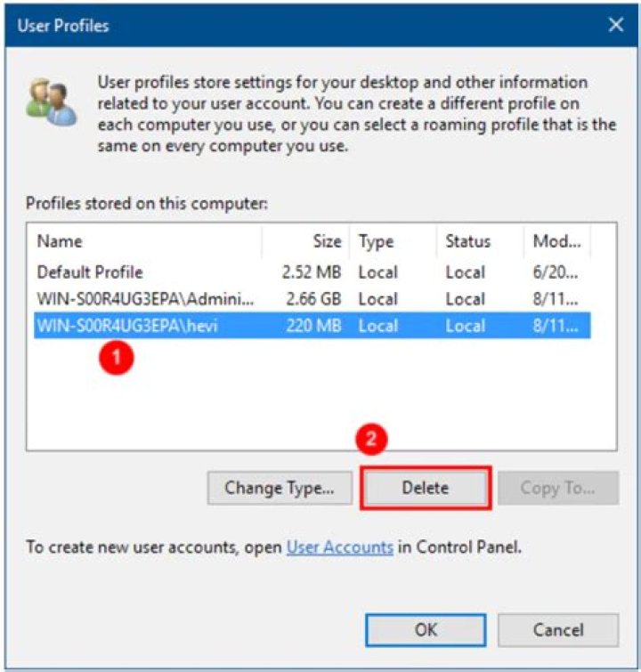Open the User Accounts link
The width and height of the screenshot is (641, 672).
click(339, 547)
